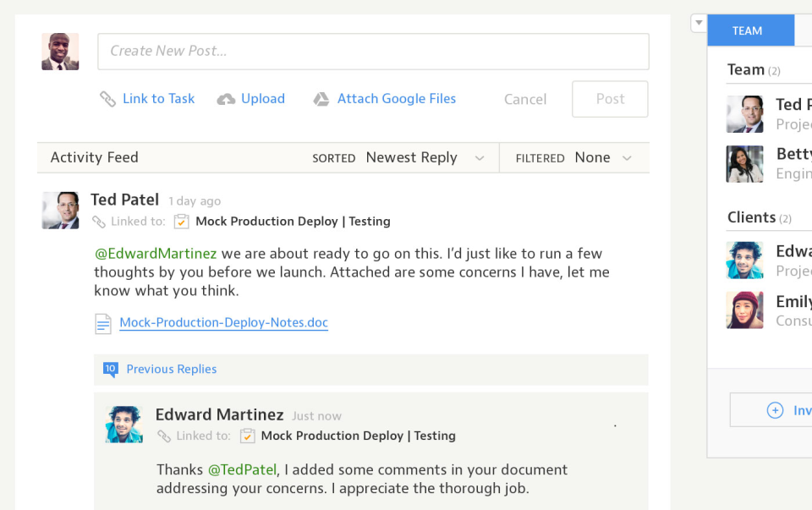Click the Create New Post text field

tap(373, 52)
